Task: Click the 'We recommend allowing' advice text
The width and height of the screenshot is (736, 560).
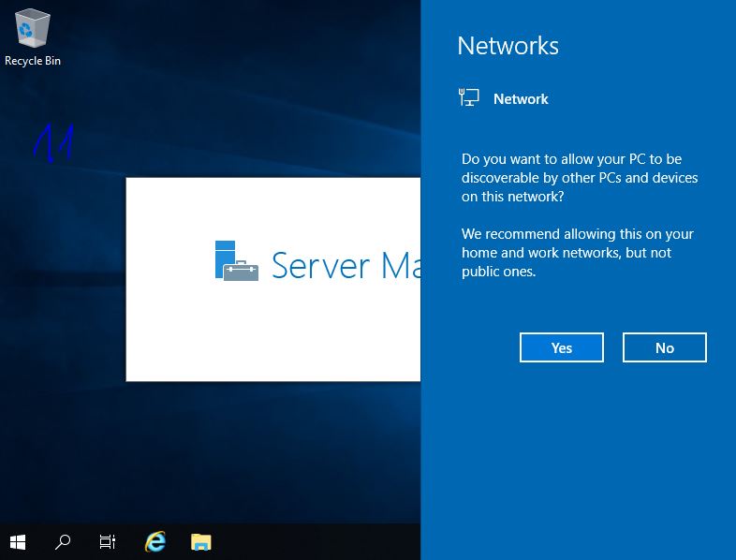Action: click(578, 253)
